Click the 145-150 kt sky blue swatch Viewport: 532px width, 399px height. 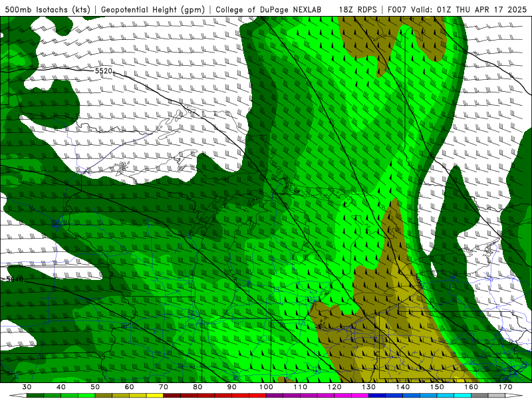[428, 396]
